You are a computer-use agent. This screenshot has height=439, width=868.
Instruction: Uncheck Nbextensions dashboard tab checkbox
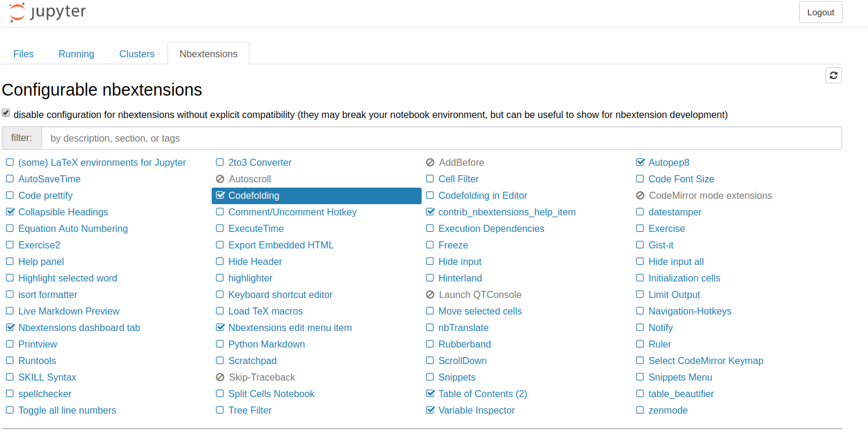coord(10,327)
